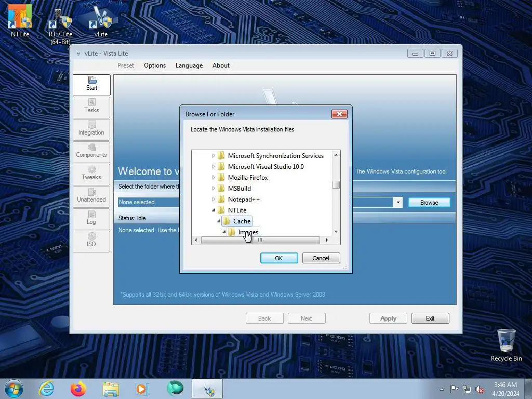The image size is (532, 399).
Task: Open the vLite desktop shortcut
Action: pos(101,22)
